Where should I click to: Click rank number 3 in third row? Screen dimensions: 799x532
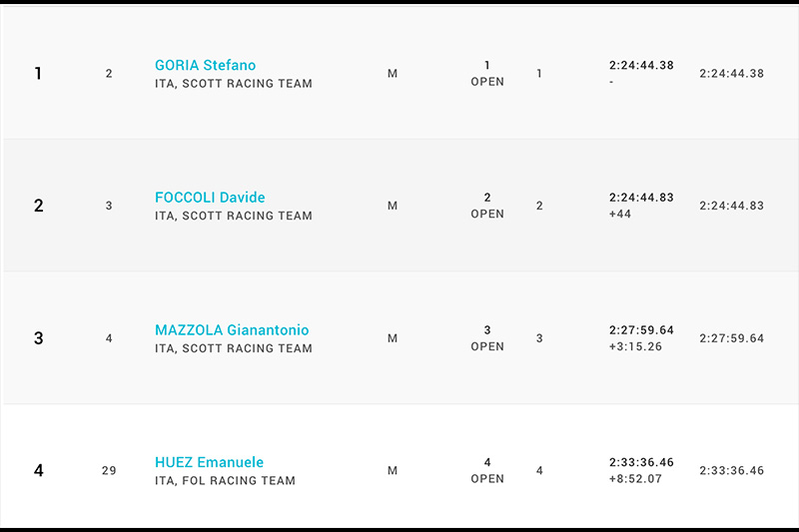tap(38, 338)
